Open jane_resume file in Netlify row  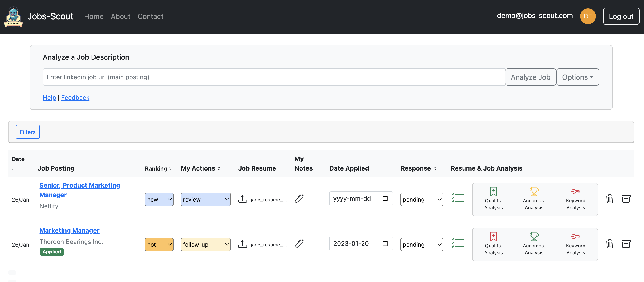pyautogui.click(x=269, y=200)
